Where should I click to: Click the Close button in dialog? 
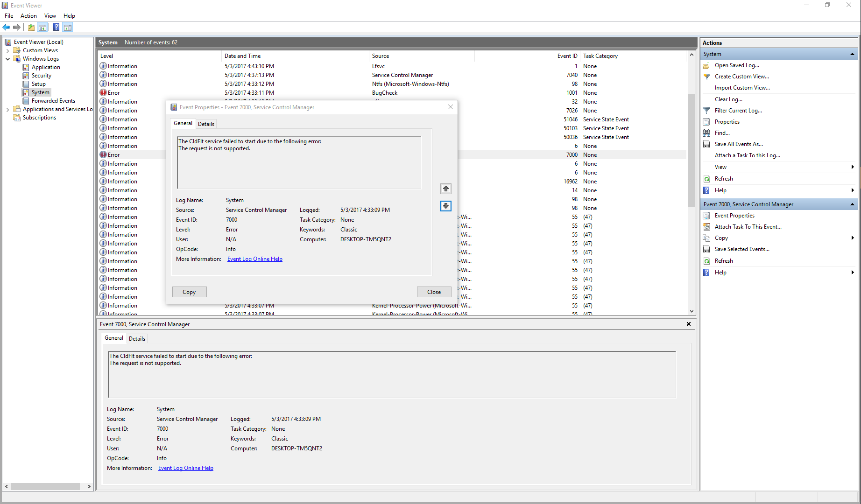434,292
